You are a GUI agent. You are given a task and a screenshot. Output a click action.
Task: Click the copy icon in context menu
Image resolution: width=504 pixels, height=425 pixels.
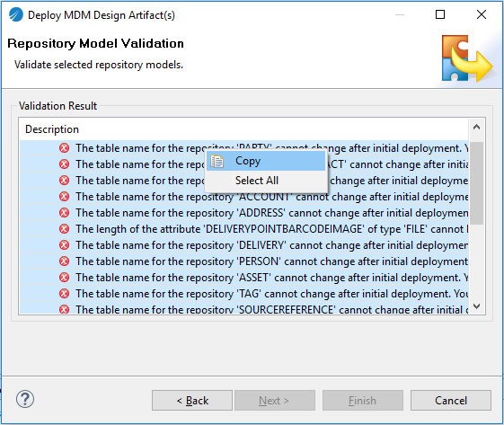pyautogui.click(x=217, y=161)
